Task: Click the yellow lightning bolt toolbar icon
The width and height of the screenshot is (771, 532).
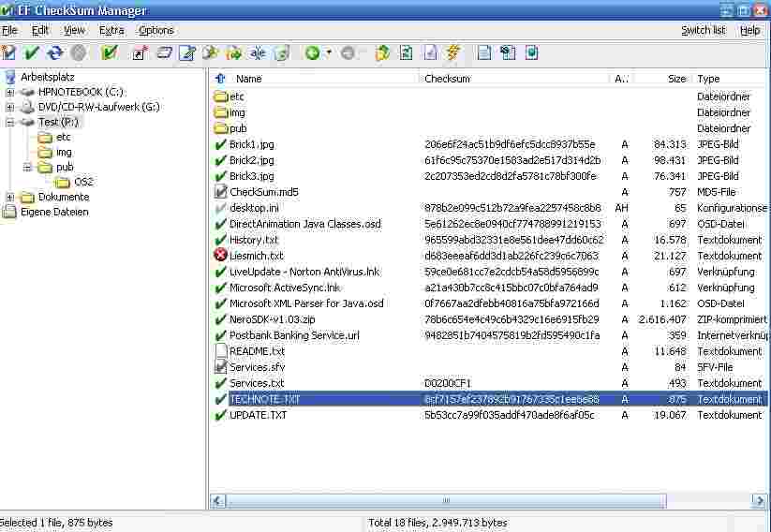Action: point(452,52)
